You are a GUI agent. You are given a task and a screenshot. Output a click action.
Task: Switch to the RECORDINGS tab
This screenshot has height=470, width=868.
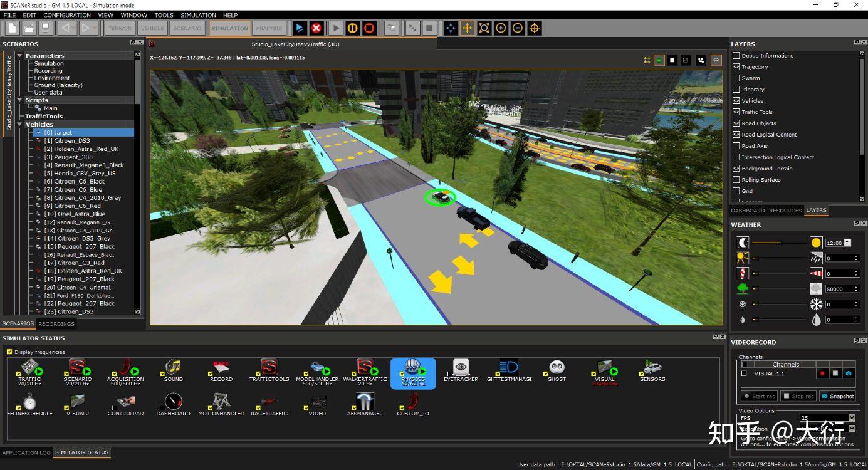click(x=56, y=324)
